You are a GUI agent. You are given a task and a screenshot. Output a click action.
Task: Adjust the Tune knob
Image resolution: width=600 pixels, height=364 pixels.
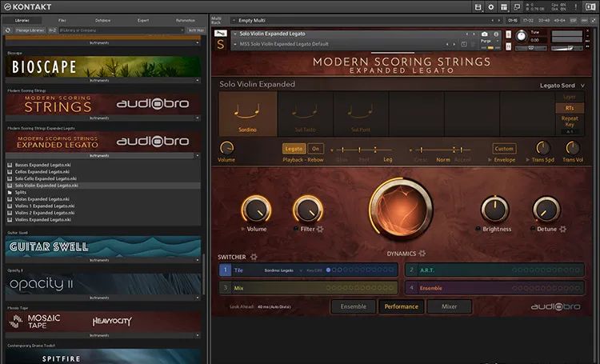coord(521,36)
